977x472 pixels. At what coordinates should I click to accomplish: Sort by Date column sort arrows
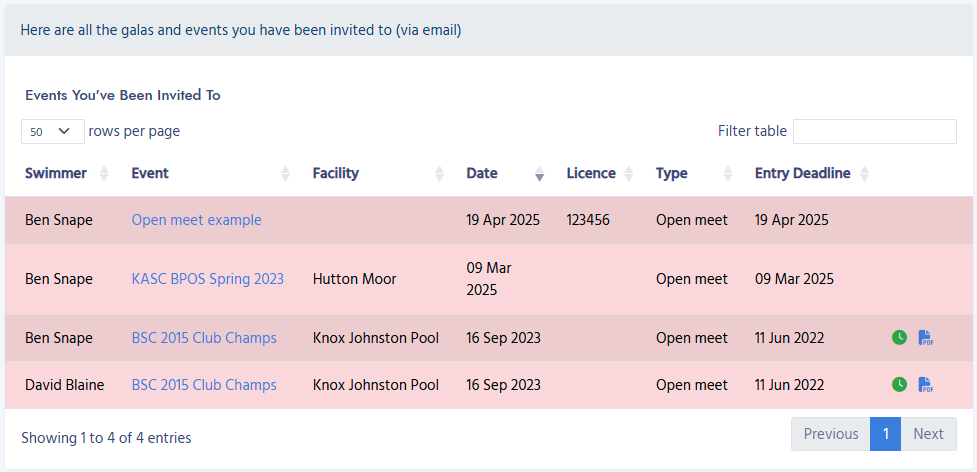coord(540,174)
